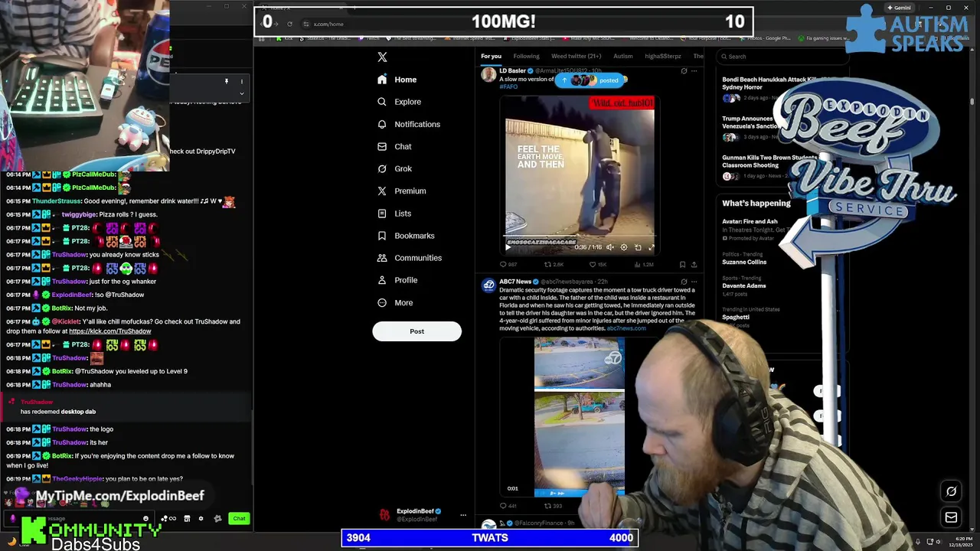
Task: Open the kick.com/TruShadow link in chat
Action: pos(110,331)
